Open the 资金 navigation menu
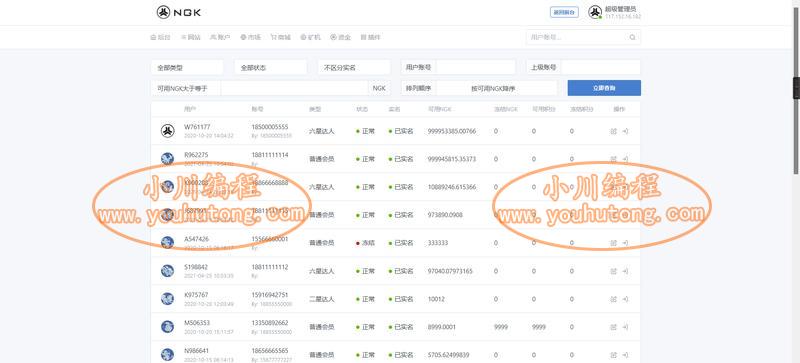The image size is (800, 363). point(340,37)
